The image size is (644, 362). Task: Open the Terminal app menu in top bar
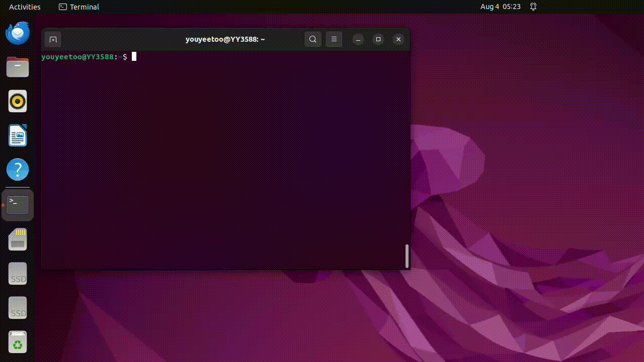[79, 7]
